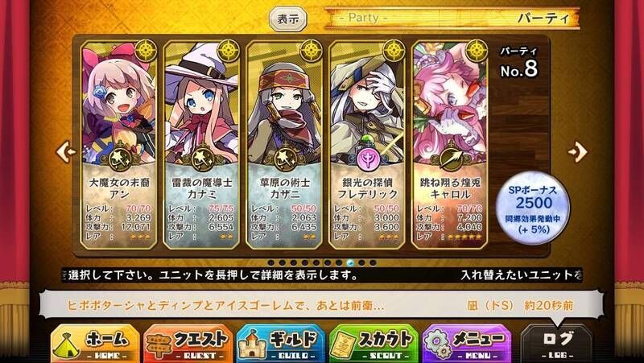Screen dimensions: 644x363
Task: Click the compass badge on アン's card
Action: 146,51
